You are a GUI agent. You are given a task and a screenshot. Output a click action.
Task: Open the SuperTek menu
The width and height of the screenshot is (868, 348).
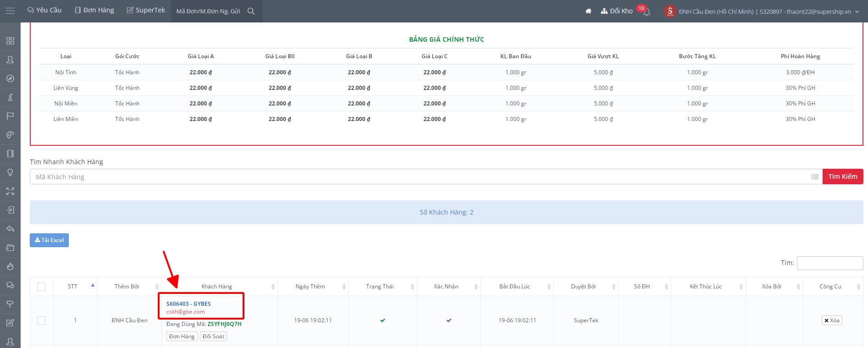146,10
